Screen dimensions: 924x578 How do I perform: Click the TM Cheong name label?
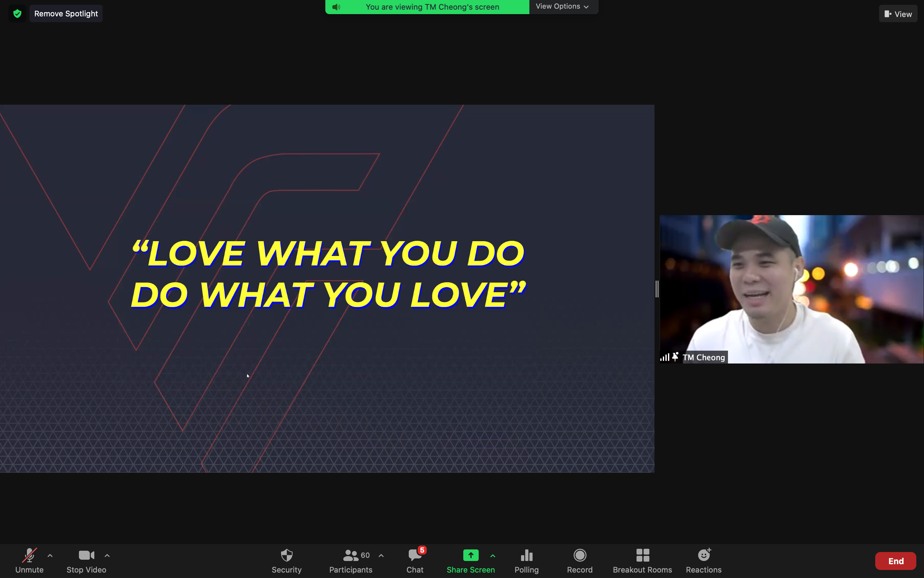coord(704,357)
